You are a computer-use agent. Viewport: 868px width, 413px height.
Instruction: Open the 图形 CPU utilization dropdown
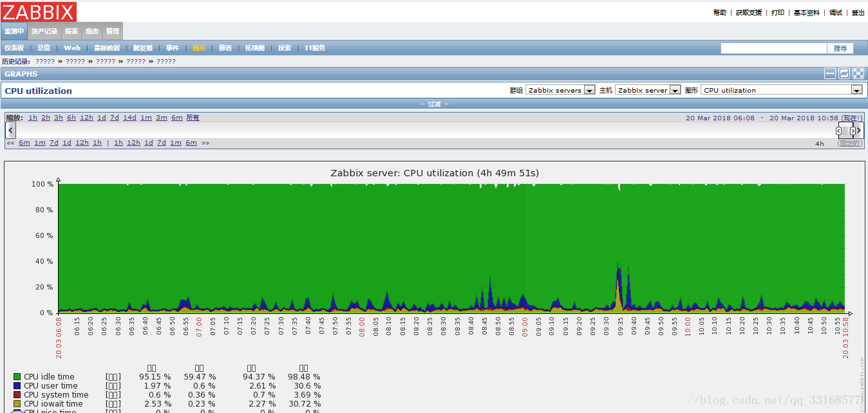(x=782, y=90)
